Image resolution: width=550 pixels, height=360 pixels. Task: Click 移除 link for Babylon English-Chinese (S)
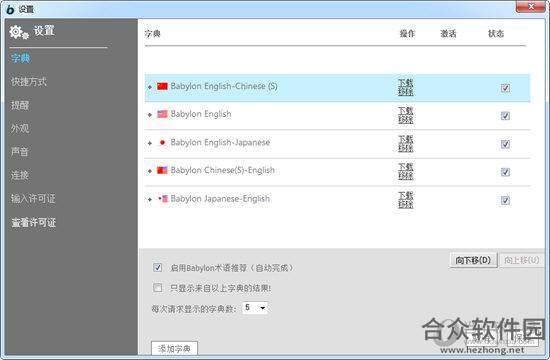coord(405,92)
